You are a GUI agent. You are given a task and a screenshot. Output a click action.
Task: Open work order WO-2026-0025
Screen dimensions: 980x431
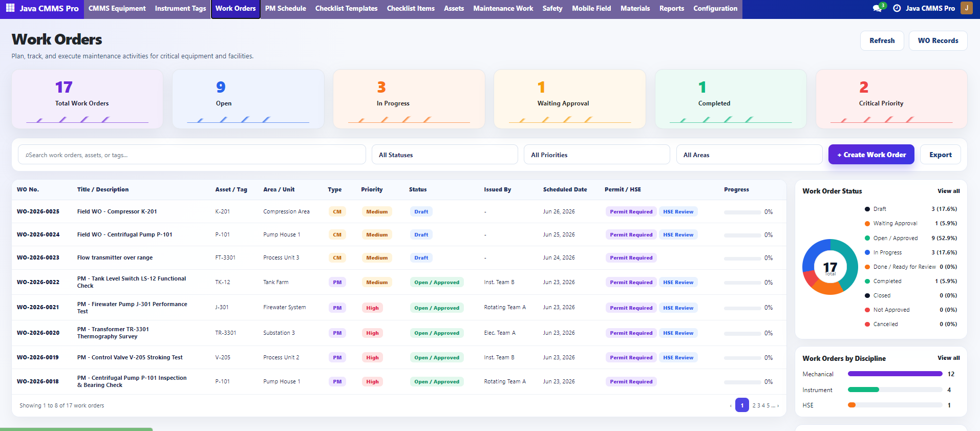(x=38, y=211)
